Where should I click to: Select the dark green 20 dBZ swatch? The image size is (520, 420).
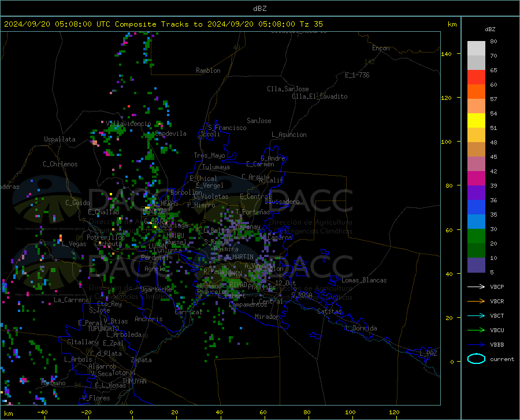(x=476, y=250)
